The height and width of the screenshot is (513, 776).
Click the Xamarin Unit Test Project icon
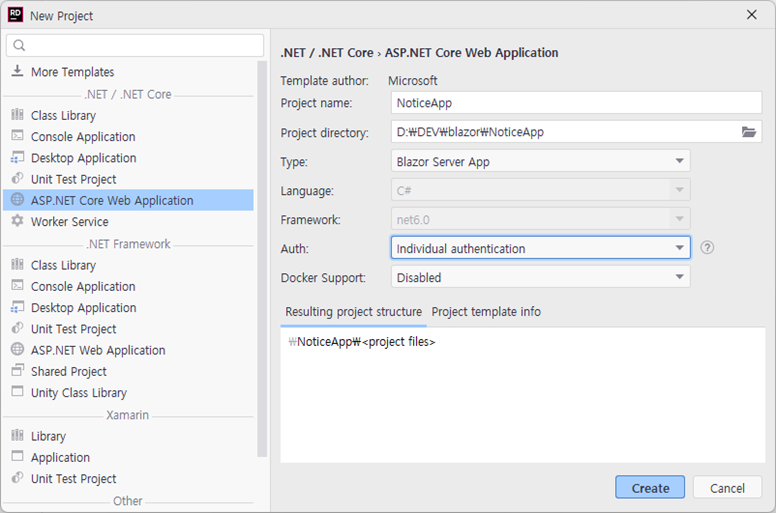[17, 478]
